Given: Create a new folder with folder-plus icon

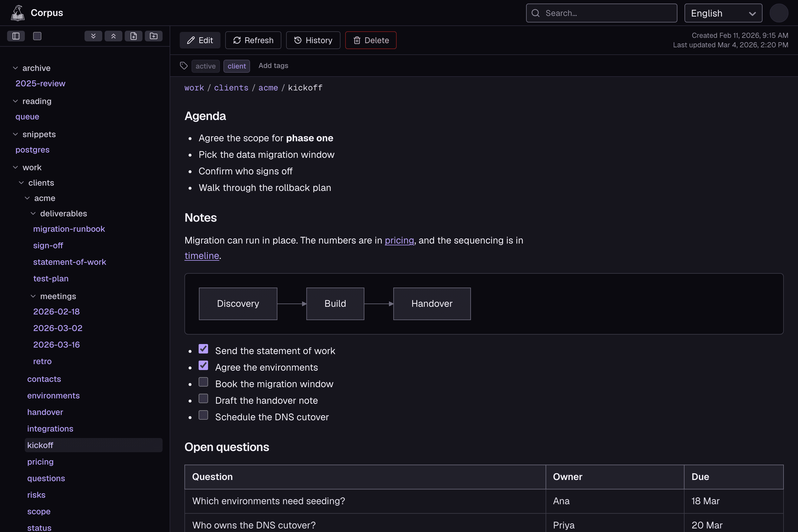Looking at the screenshot, I should click(x=154, y=36).
